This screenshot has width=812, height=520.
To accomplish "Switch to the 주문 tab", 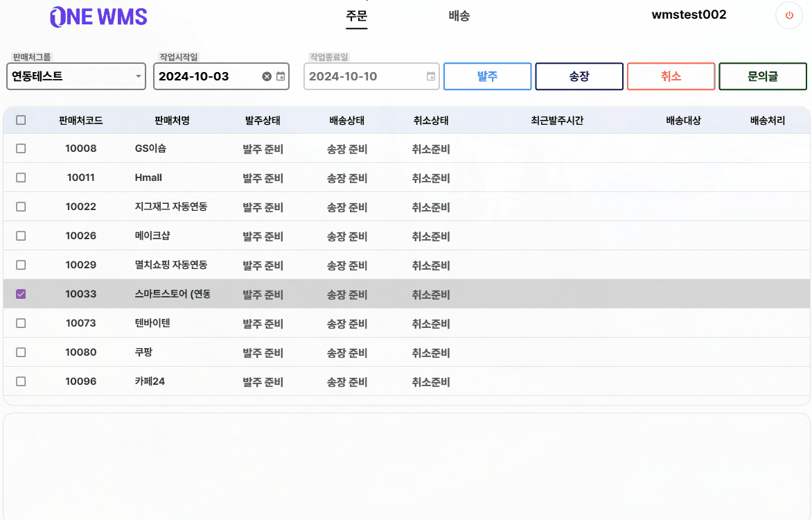I will point(356,15).
